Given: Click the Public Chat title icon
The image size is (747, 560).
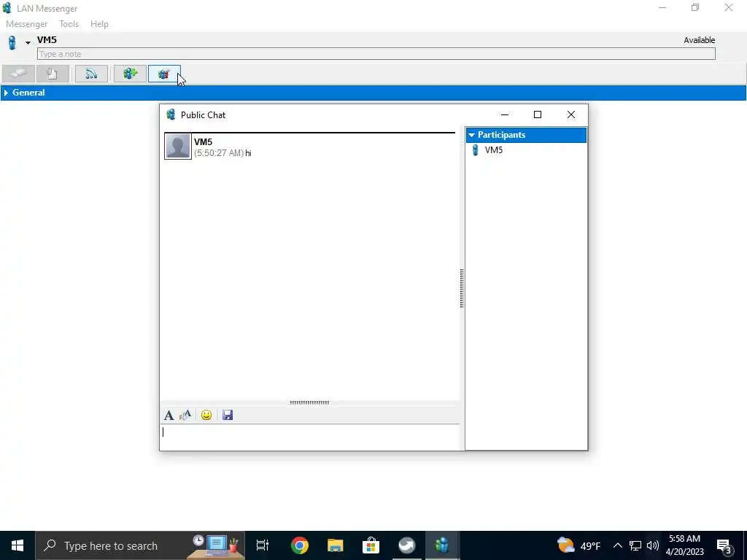Looking at the screenshot, I should tap(171, 114).
